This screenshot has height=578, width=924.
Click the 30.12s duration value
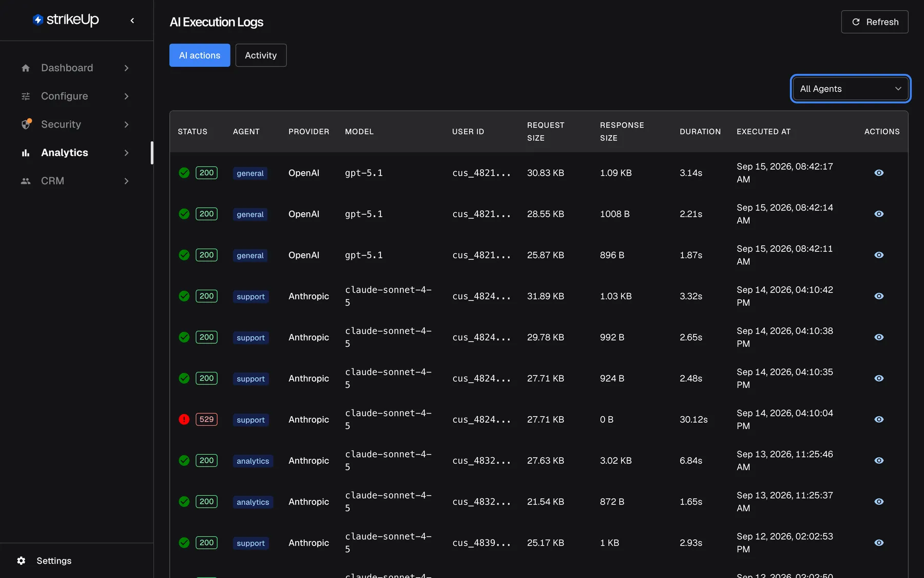694,419
